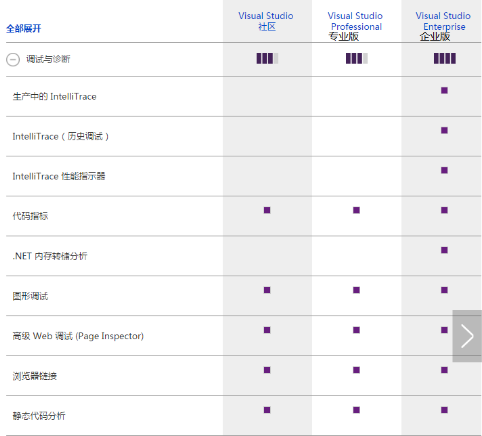Click the right arrow chevron to show next column

467,336
